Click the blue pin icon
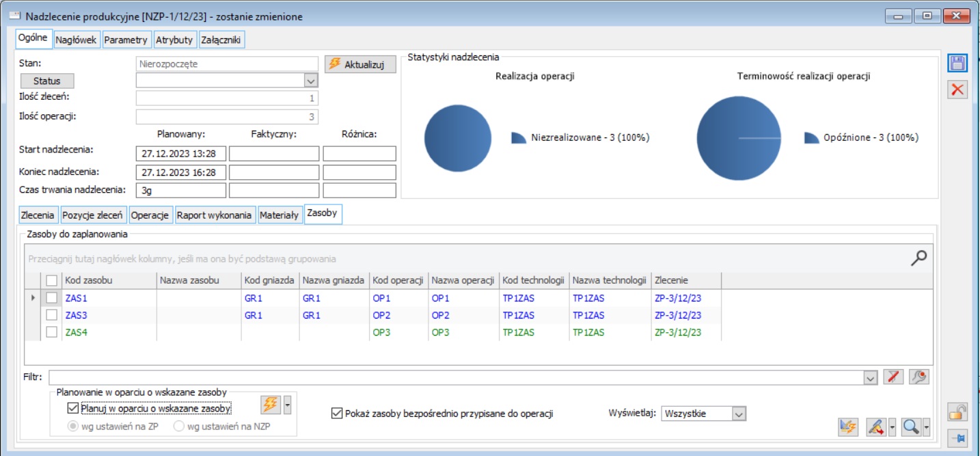Viewport: 980px width, 456px height. point(957,438)
